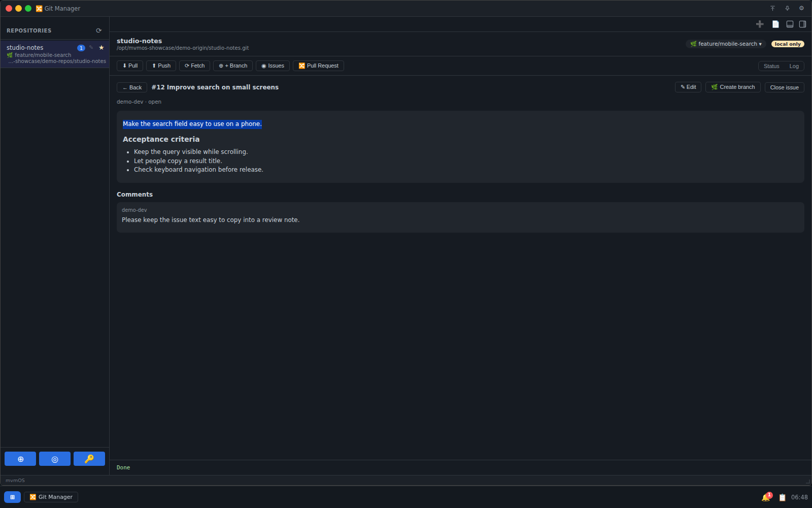Switch to the Log tab
Viewport: 812px width, 508px height.
794,66
